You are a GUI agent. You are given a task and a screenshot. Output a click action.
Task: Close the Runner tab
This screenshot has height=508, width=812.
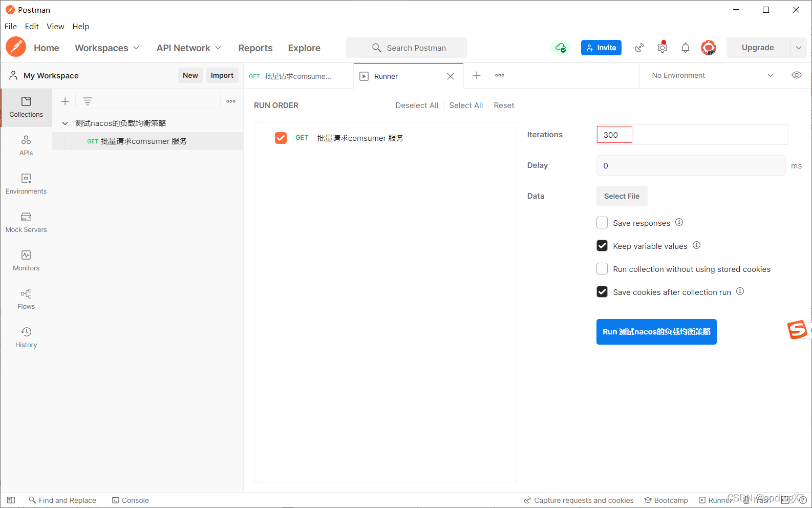pos(451,76)
